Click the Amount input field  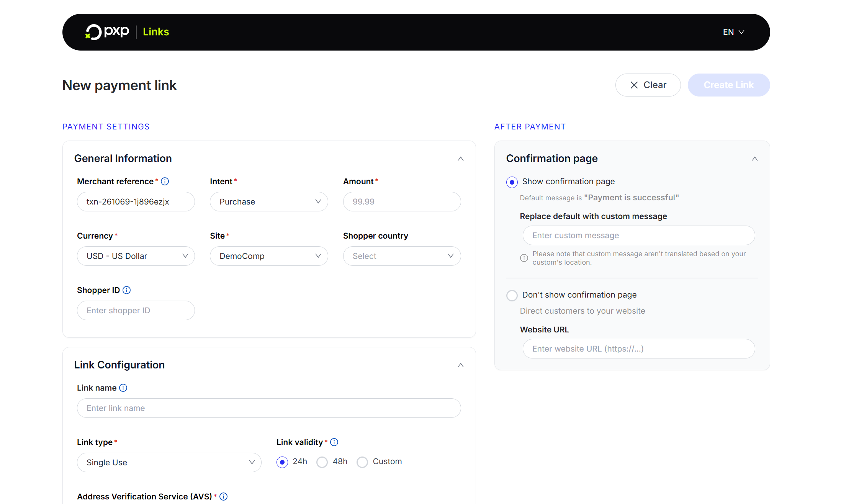402,202
